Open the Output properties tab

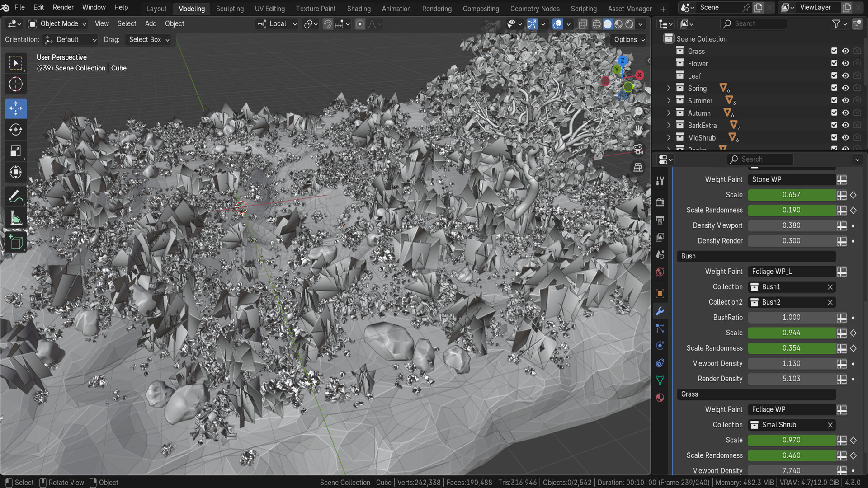pos(660,220)
